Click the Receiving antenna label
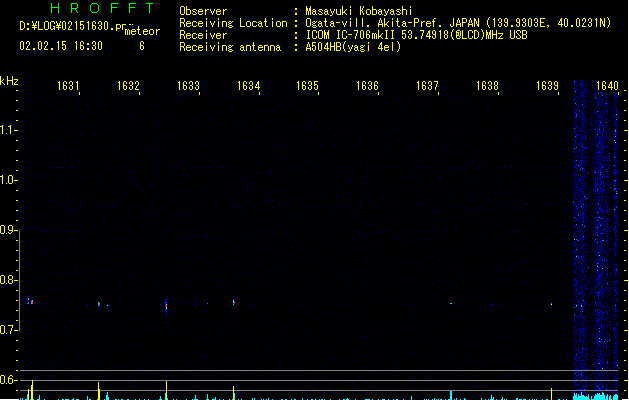Image resolution: width=629 pixels, height=400 pixels. [x=230, y=47]
